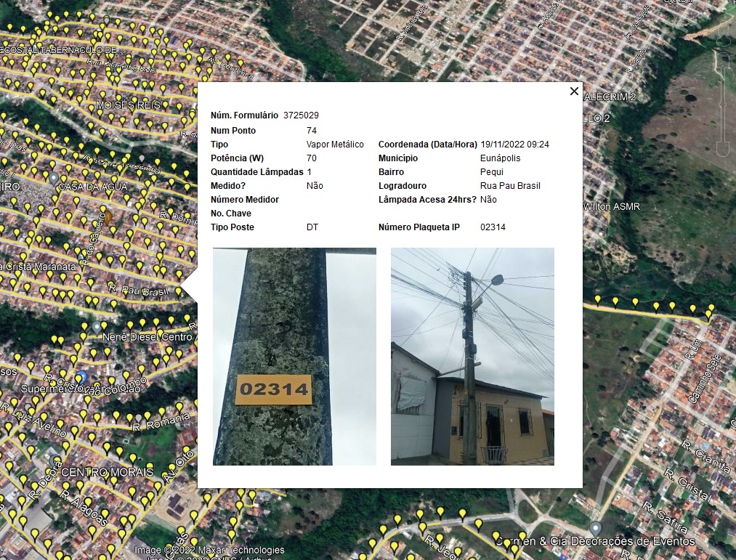Open the 02314 plaque photo

click(x=294, y=356)
